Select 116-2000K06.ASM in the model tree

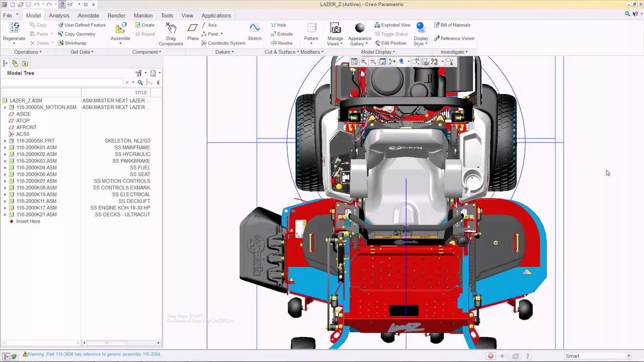[x=36, y=174]
